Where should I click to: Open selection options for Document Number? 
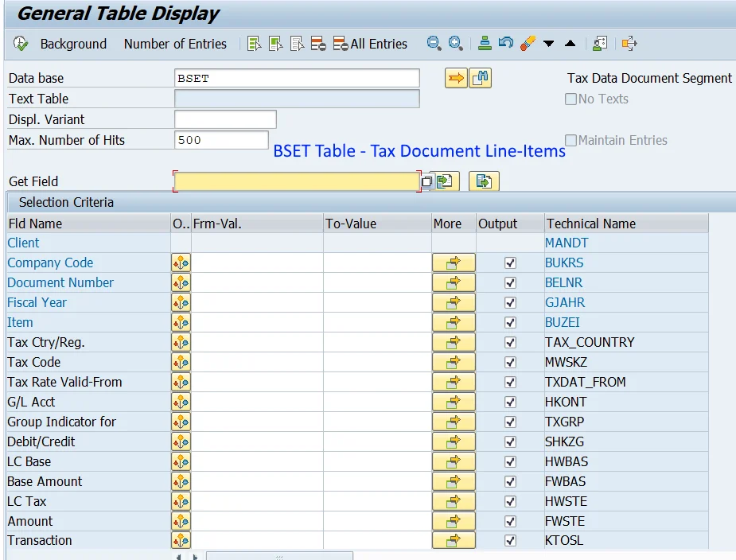click(x=181, y=282)
